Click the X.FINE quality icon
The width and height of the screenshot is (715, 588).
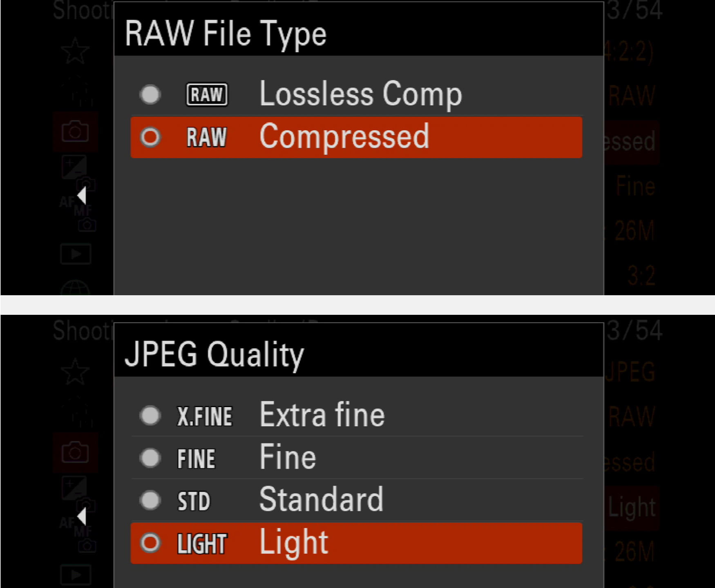pos(205,416)
